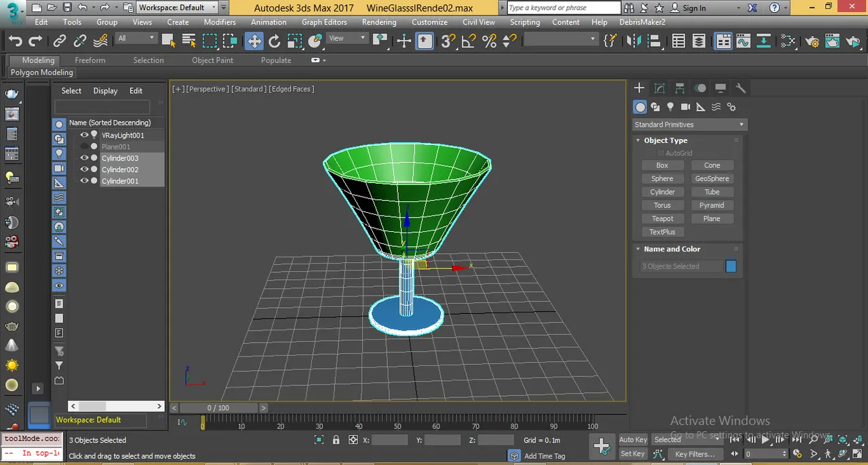This screenshot has height=465, width=868.
Task: Click the Mirror tool icon
Action: click(x=634, y=41)
